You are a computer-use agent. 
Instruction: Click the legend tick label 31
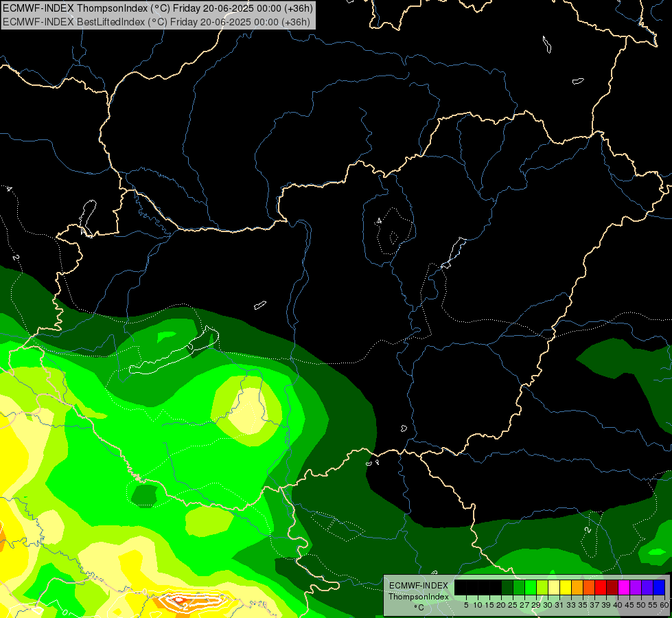[x=559, y=605]
